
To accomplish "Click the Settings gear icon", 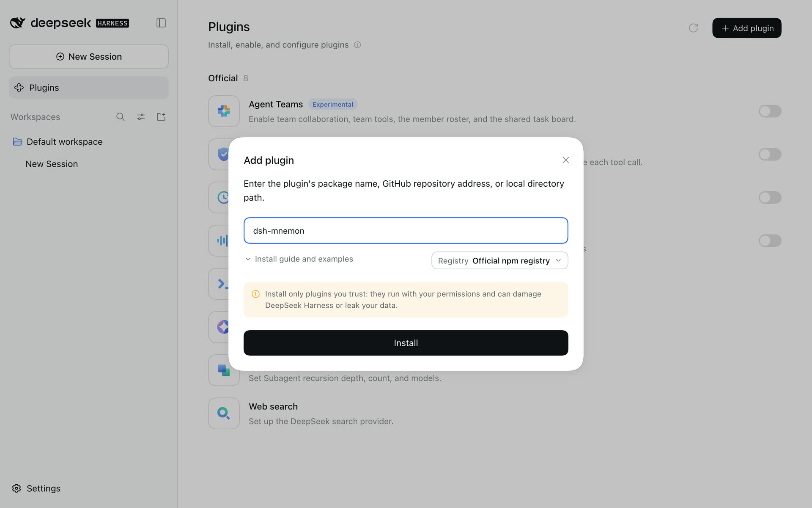I will [16, 488].
